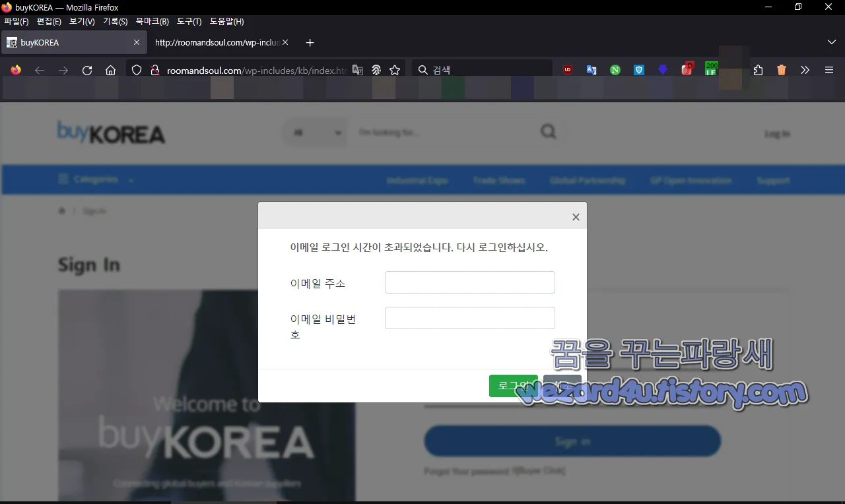
Task: Bookmark this page with star icon
Action: coord(395,70)
